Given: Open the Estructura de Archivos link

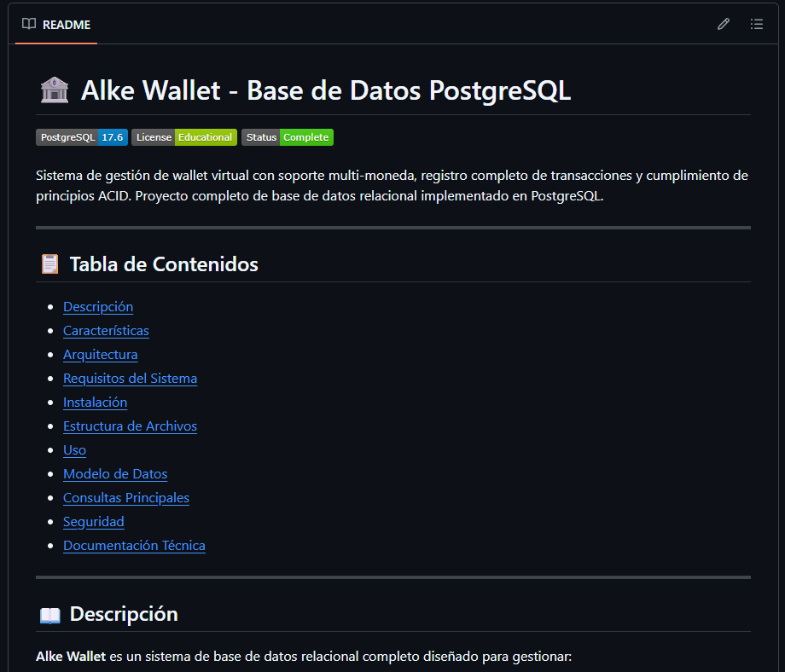Looking at the screenshot, I should point(130,426).
